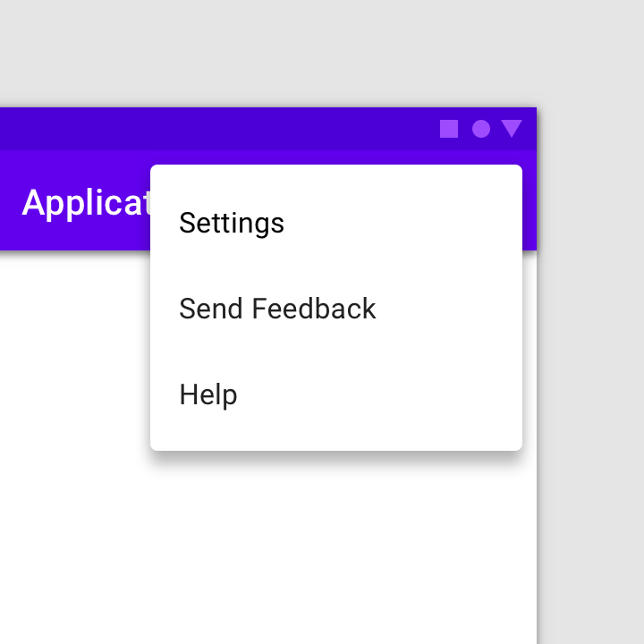Tap the word Feedback in the menu
The height and width of the screenshot is (644, 644).
pos(314,309)
